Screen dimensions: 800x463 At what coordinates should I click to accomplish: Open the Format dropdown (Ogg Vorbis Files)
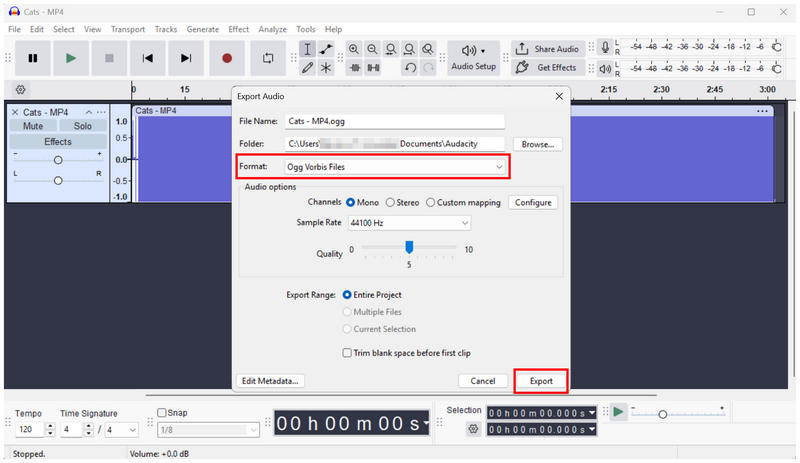click(x=395, y=167)
